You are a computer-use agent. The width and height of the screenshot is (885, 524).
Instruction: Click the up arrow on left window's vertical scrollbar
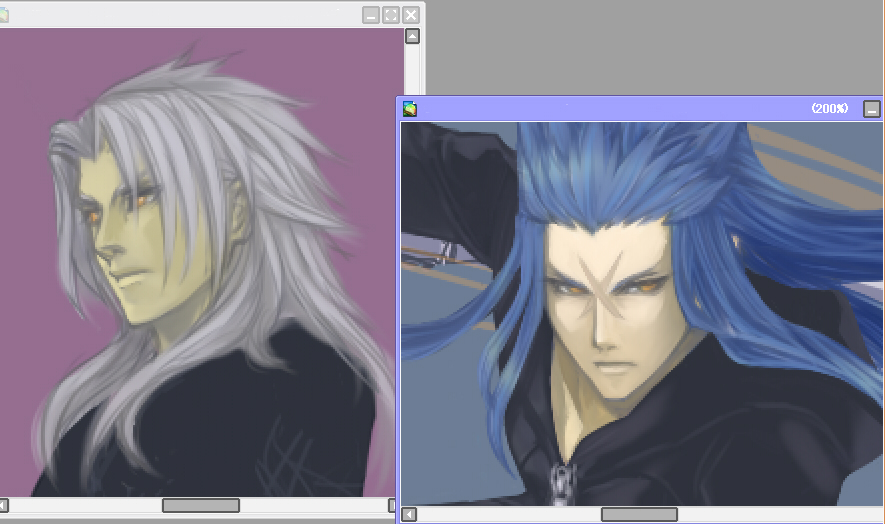(x=413, y=36)
